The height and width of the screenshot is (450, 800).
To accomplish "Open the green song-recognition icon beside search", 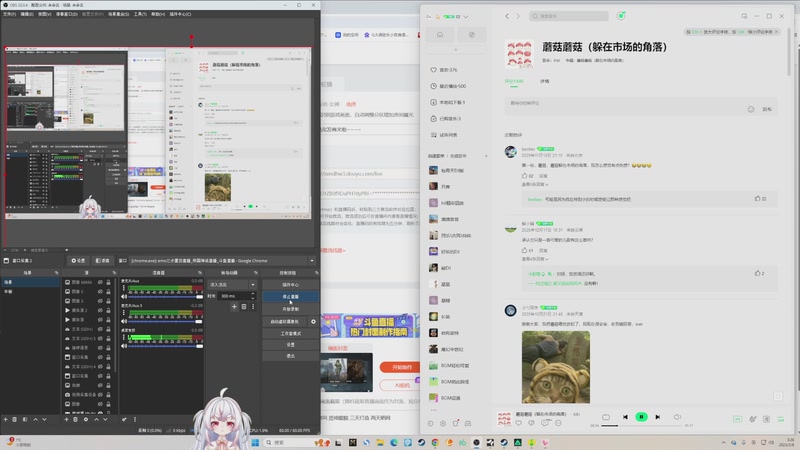I will [x=621, y=16].
